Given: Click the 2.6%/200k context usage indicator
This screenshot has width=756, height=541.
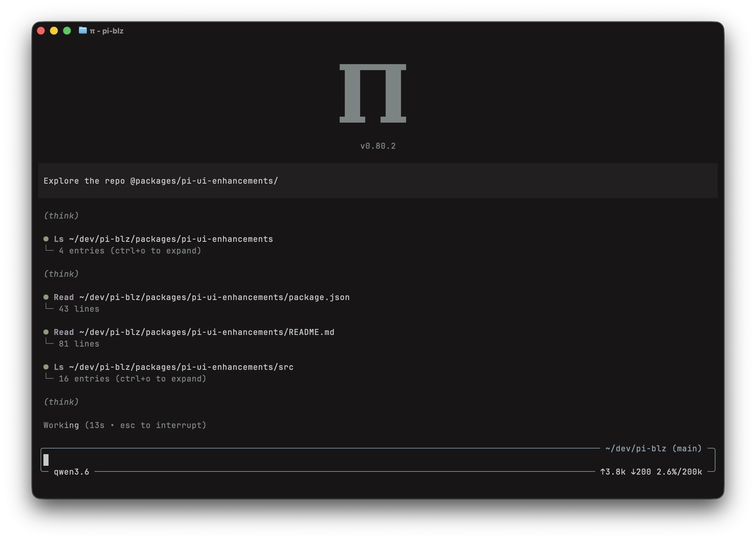Looking at the screenshot, I should tap(679, 472).
